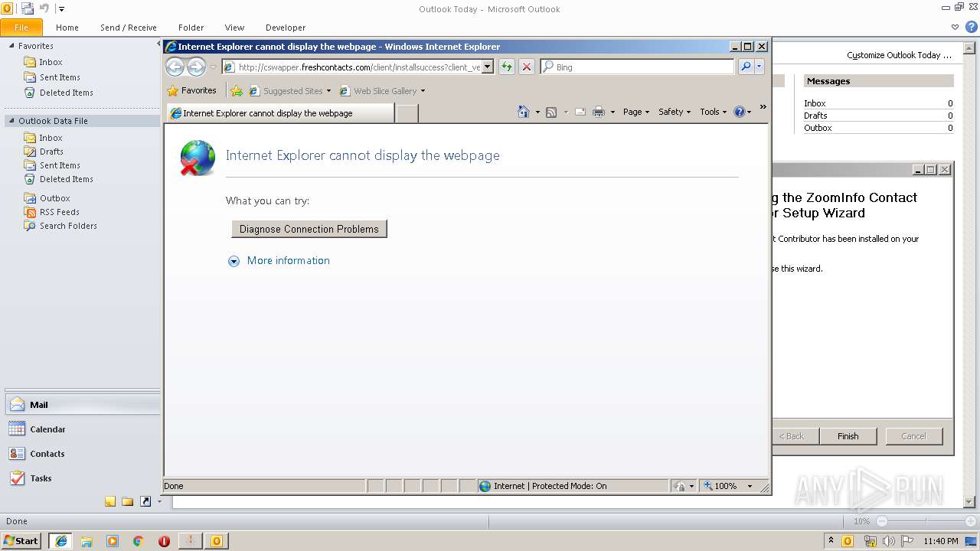Open the Safety menu in IE
This screenshot has height=551, width=980.
click(675, 112)
